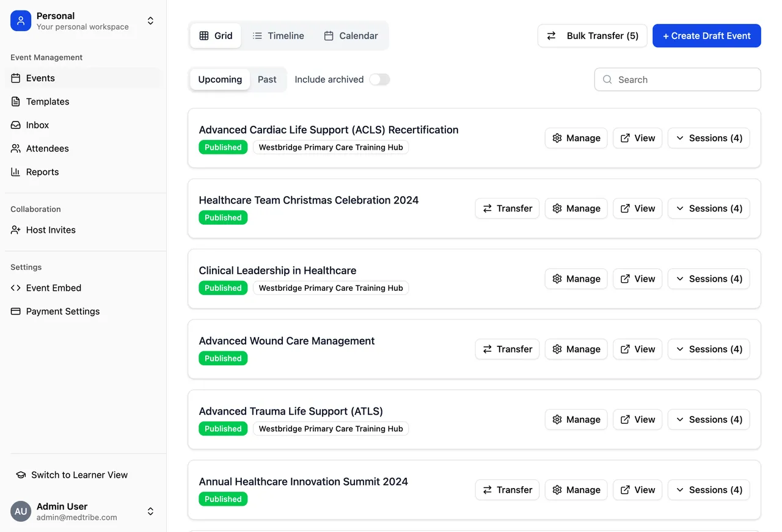Click the Payment Settings card icon
This screenshot has height=532, width=782.
click(15, 311)
